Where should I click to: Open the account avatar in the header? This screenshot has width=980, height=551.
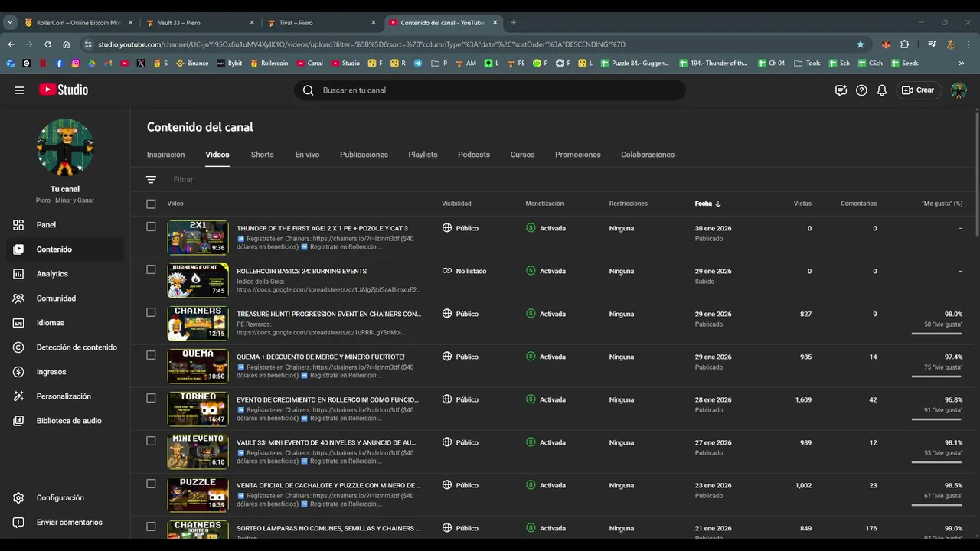pyautogui.click(x=959, y=90)
